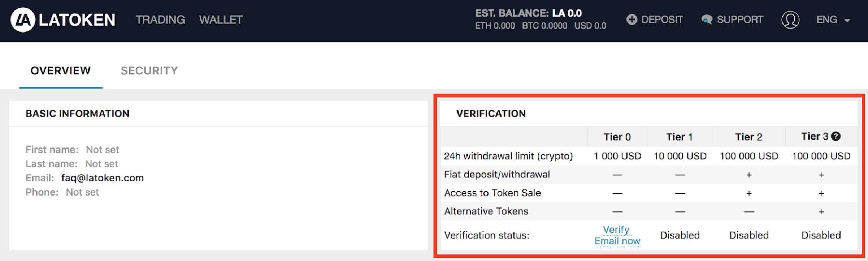Screen dimensions: 868x261
Task: Go to the WALLET menu item
Action: point(221,20)
